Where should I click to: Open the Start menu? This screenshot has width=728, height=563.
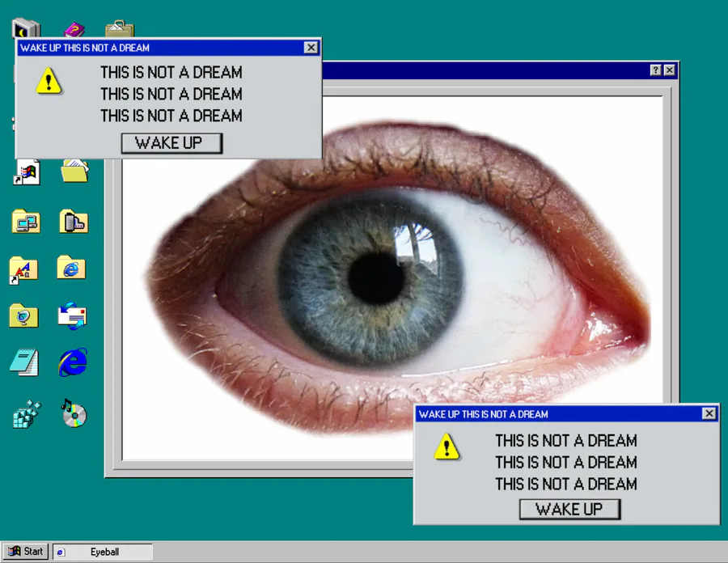tap(26, 552)
